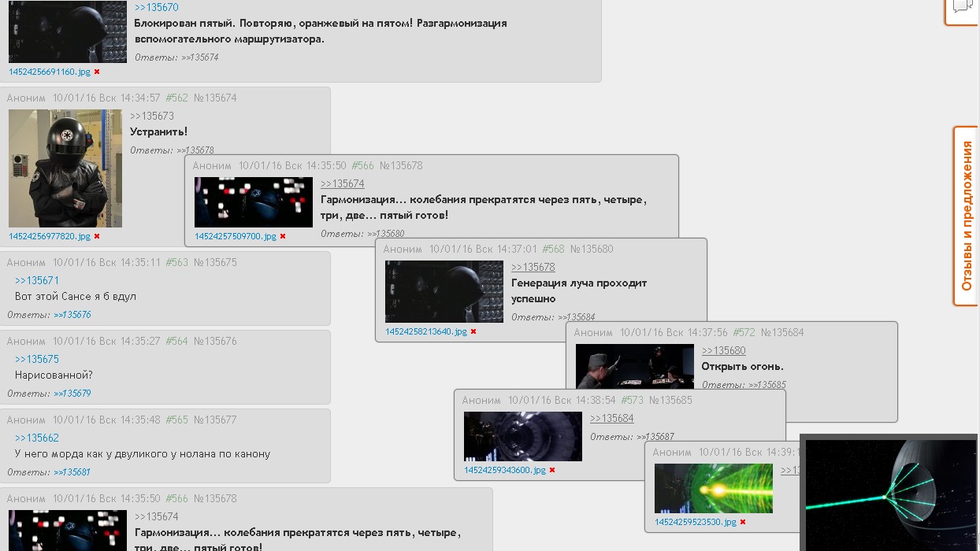
Task: Open file link 14524257509700.jpg
Action: (x=236, y=236)
